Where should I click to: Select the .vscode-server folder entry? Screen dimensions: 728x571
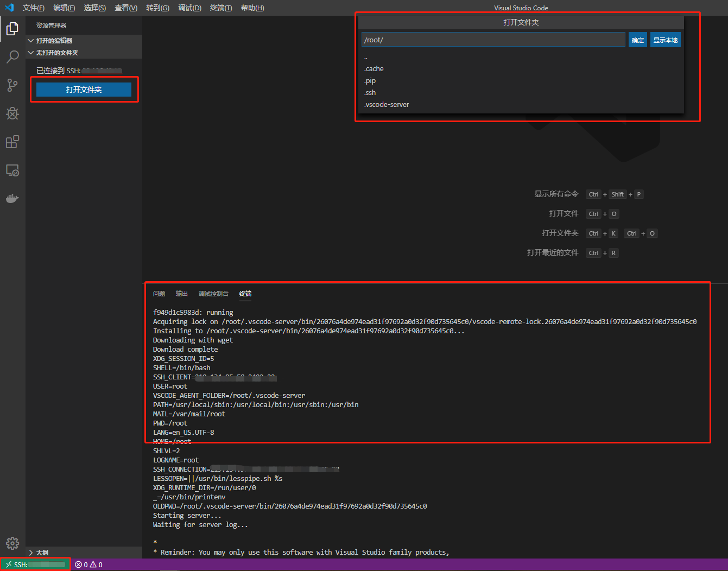pyautogui.click(x=521, y=105)
